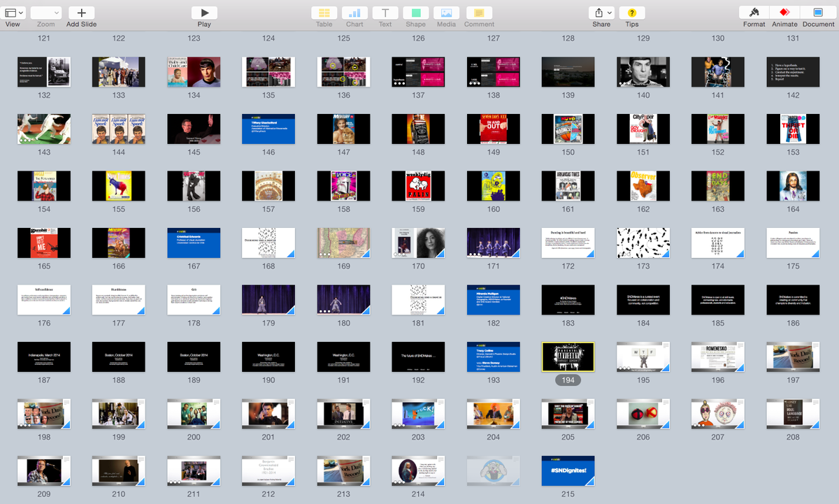Screen dimensions: 839x504
Task: Select slide 188 Boston thumbnail
Action: point(119,357)
